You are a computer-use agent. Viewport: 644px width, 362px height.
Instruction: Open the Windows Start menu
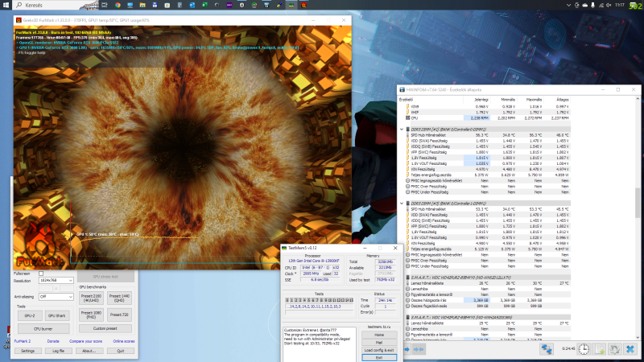6,5
